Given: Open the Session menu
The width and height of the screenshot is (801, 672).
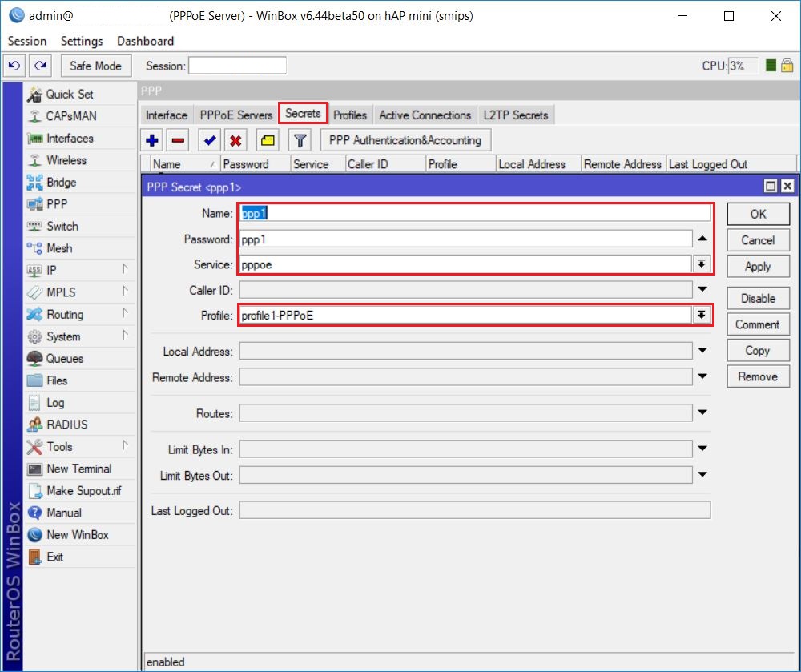Looking at the screenshot, I should click(27, 41).
